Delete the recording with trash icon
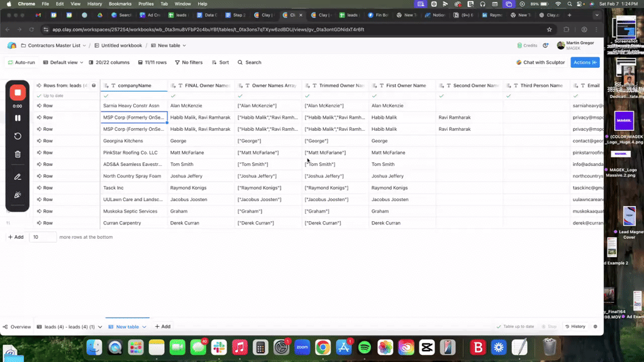644x362 pixels. click(18, 154)
